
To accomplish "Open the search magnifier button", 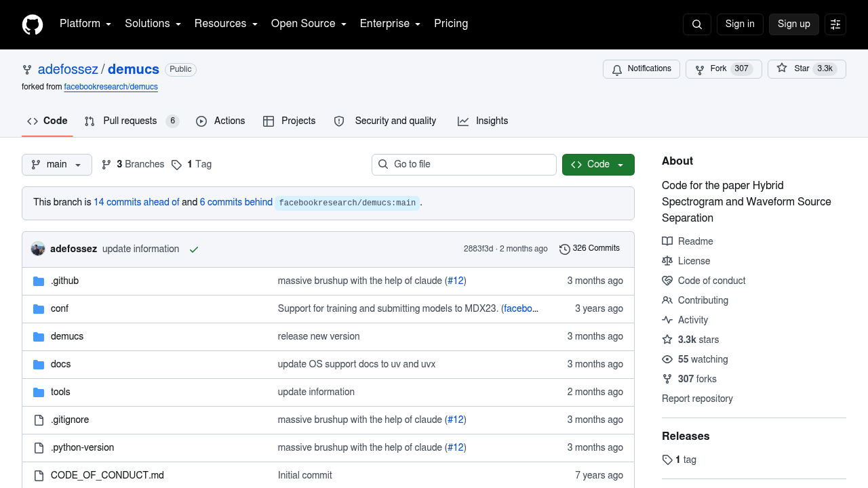I will click(x=697, y=24).
